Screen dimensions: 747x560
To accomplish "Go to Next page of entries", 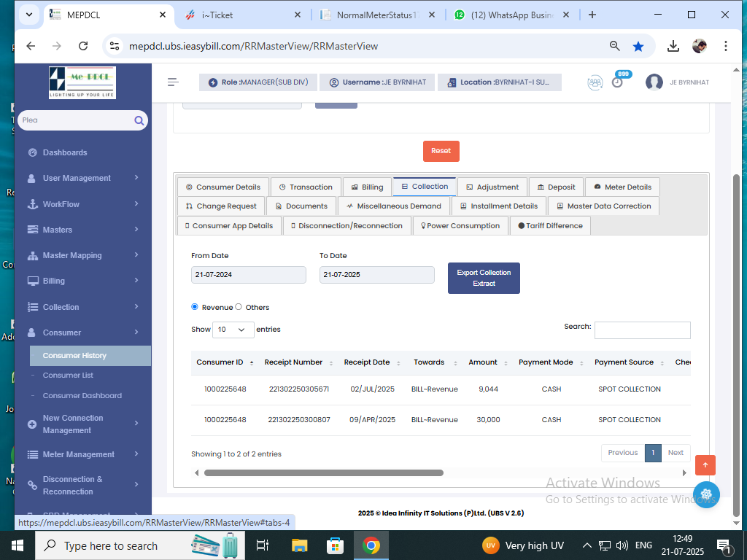I will click(676, 453).
